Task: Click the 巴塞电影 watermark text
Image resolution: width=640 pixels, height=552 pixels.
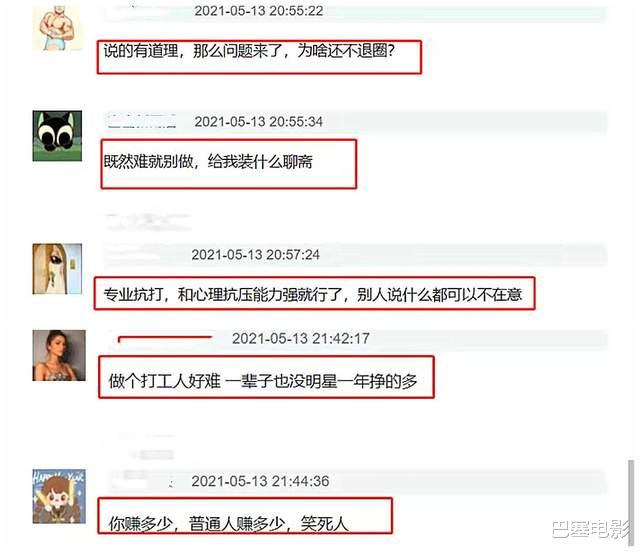Action: point(592,530)
